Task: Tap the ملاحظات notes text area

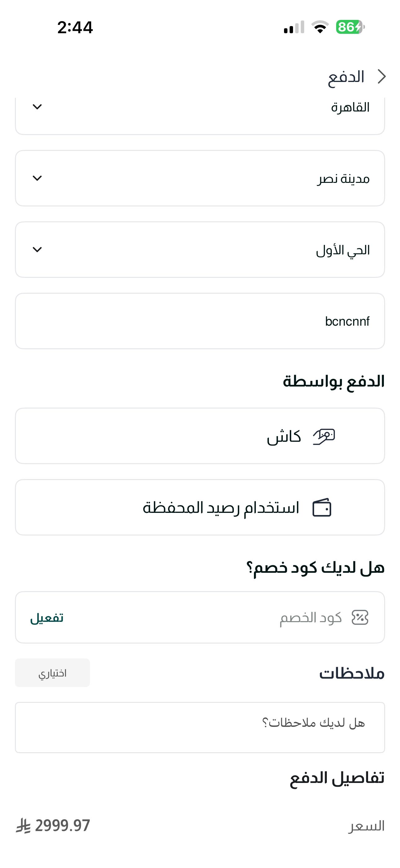Action: (200, 727)
